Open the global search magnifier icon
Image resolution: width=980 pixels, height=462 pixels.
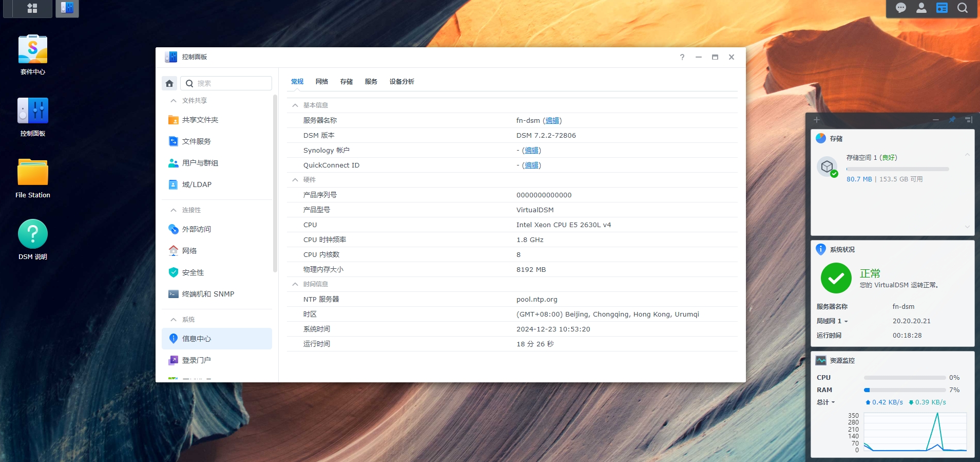tap(963, 8)
